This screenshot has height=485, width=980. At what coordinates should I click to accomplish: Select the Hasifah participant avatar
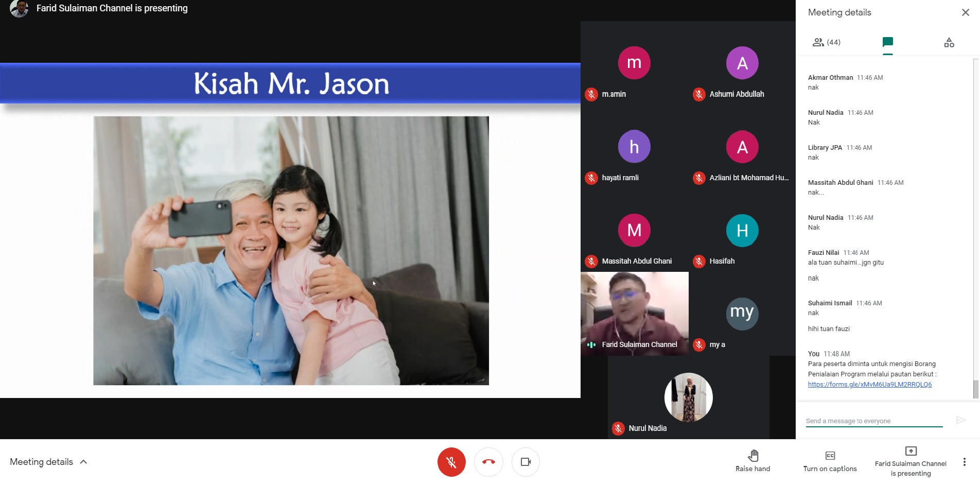[x=742, y=230]
